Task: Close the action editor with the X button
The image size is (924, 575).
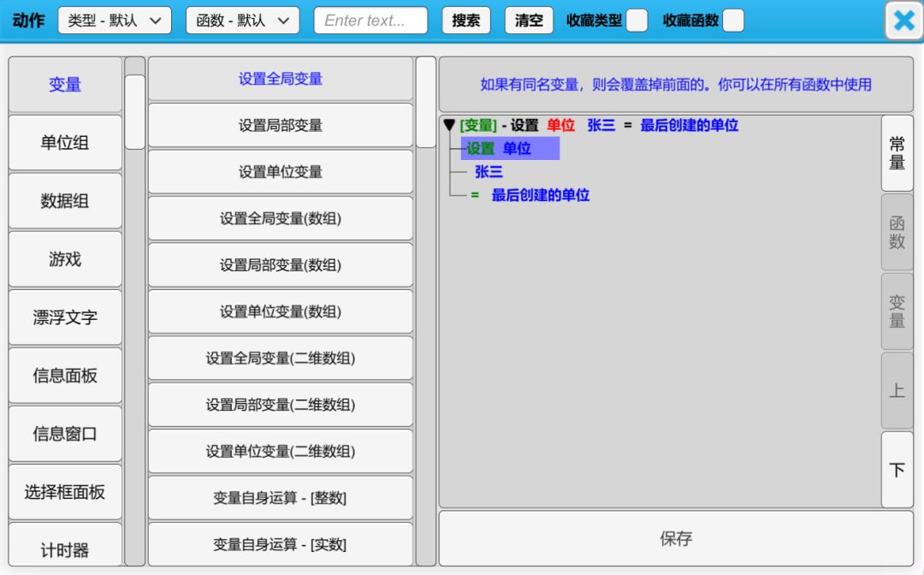Action: 903,21
